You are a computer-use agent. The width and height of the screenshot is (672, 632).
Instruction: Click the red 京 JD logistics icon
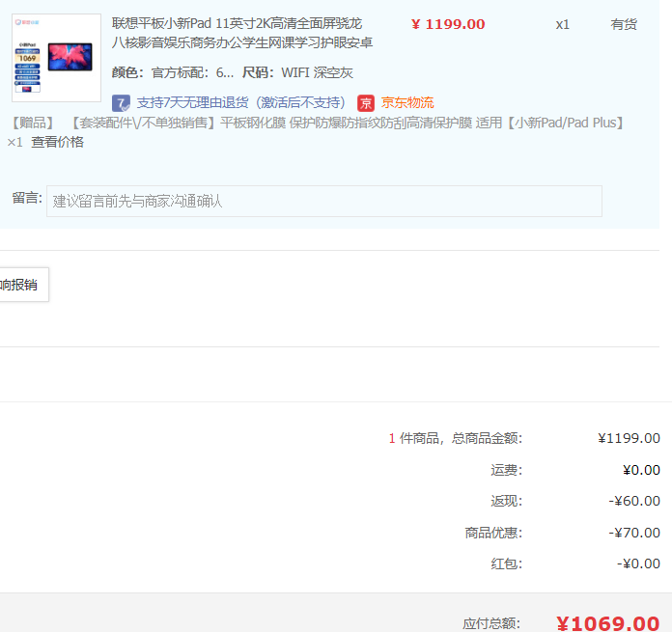pyautogui.click(x=366, y=103)
